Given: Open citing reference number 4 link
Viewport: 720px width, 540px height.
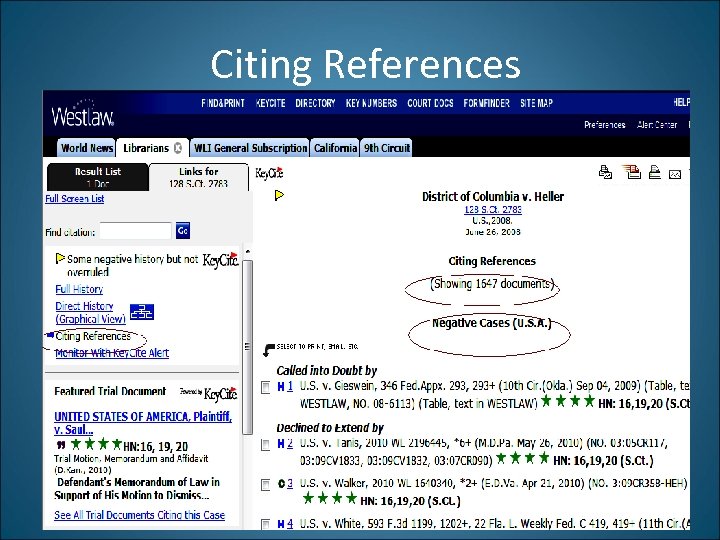Looking at the screenshot, I should 290,523.
